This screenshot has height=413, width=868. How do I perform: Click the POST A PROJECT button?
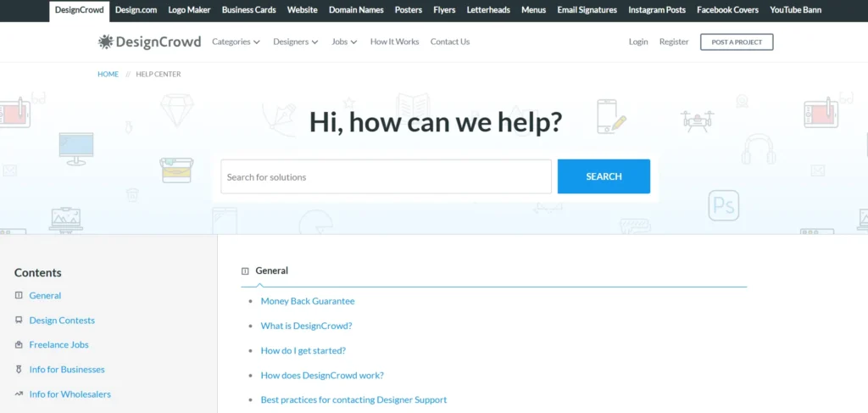[x=737, y=42]
